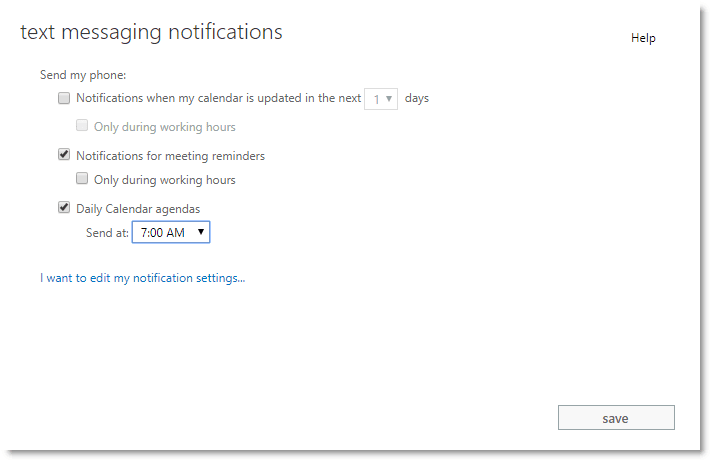Image resolution: width=710 pixels, height=460 pixels.
Task: Click the Notifications for meeting reminders label
Action: 170,156
